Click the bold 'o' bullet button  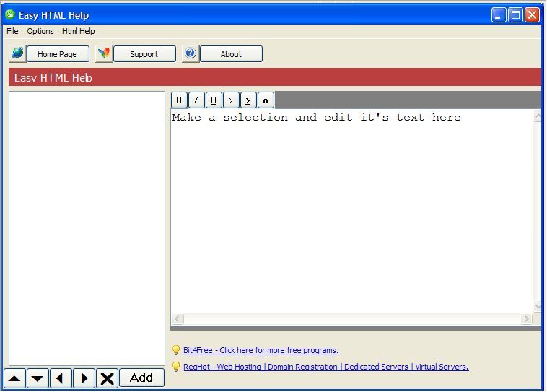(x=266, y=100)
